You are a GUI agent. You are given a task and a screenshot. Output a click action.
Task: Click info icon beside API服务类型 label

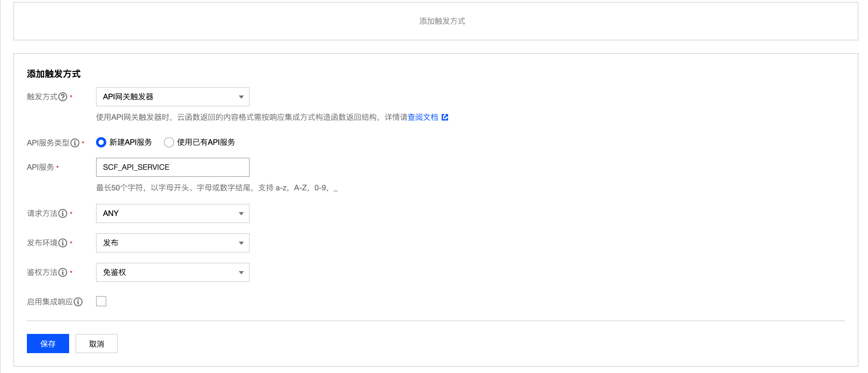coord(75,143)
